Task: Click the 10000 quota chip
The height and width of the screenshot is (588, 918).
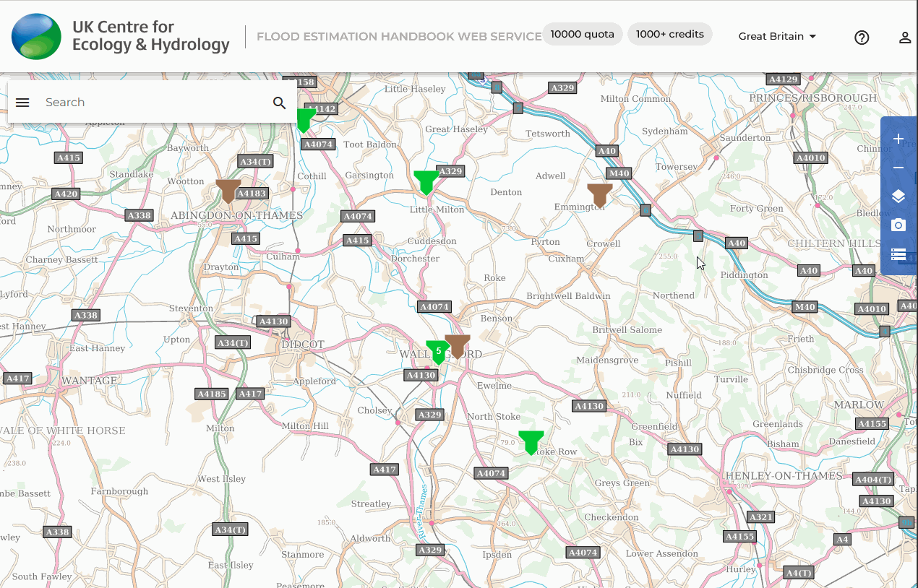Action: [x=582, y=34]
